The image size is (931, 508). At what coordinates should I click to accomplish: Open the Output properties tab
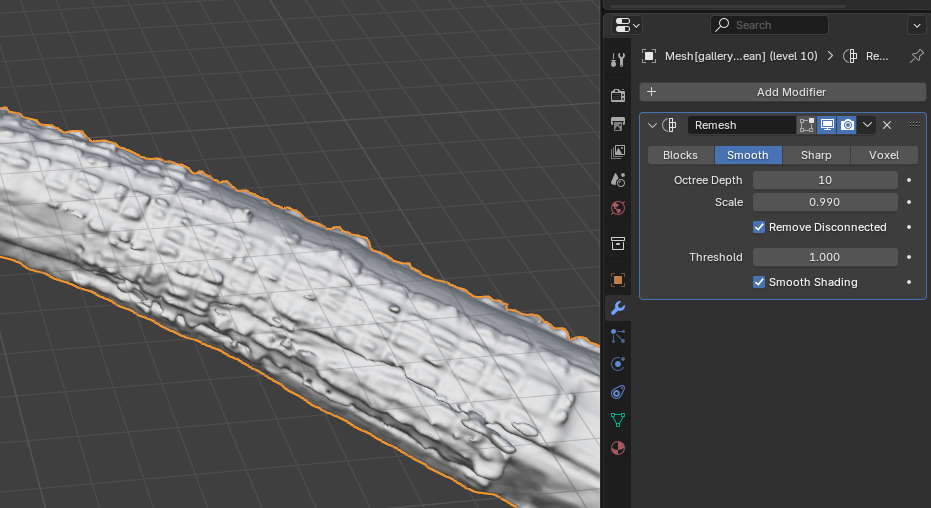pyautogui.click(x=618, y=123)
